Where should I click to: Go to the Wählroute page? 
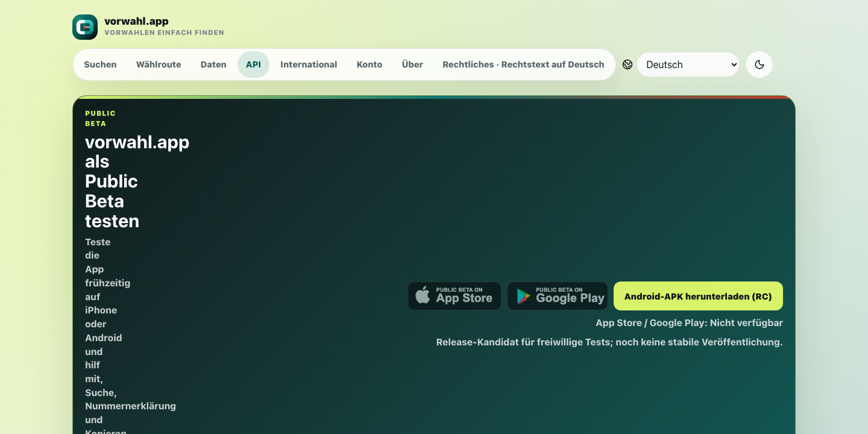159,64
